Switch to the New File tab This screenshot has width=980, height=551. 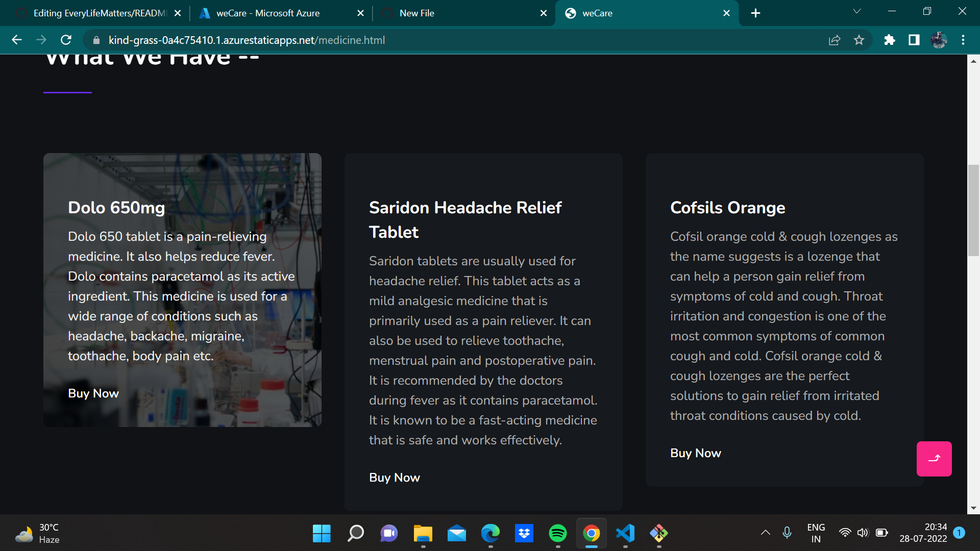pos(458,13)
